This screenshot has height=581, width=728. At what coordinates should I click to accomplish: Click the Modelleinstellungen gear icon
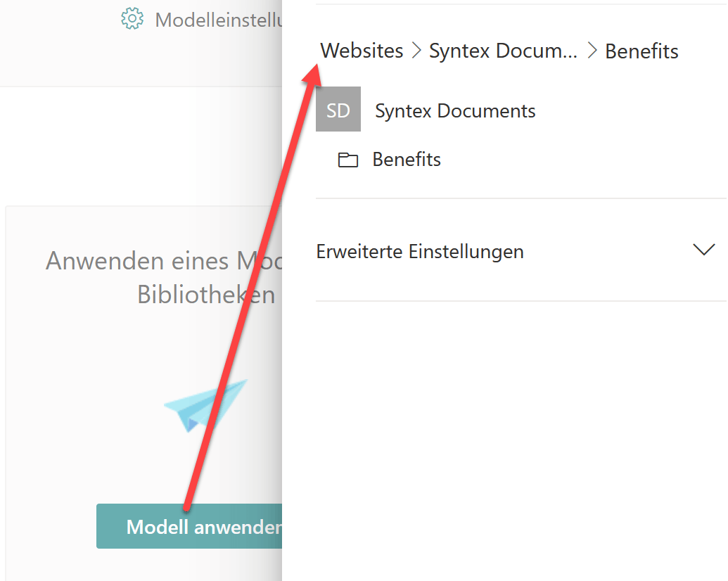point(132,19)
